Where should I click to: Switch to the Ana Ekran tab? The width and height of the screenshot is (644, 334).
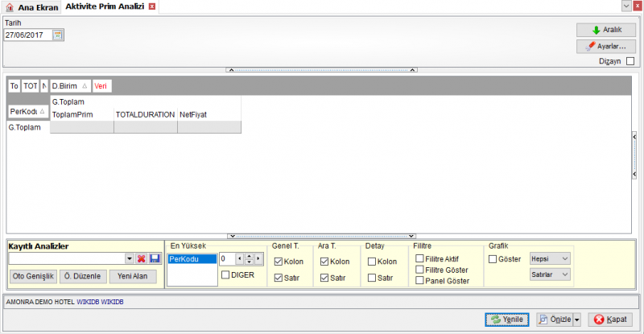tap(32, 7)
